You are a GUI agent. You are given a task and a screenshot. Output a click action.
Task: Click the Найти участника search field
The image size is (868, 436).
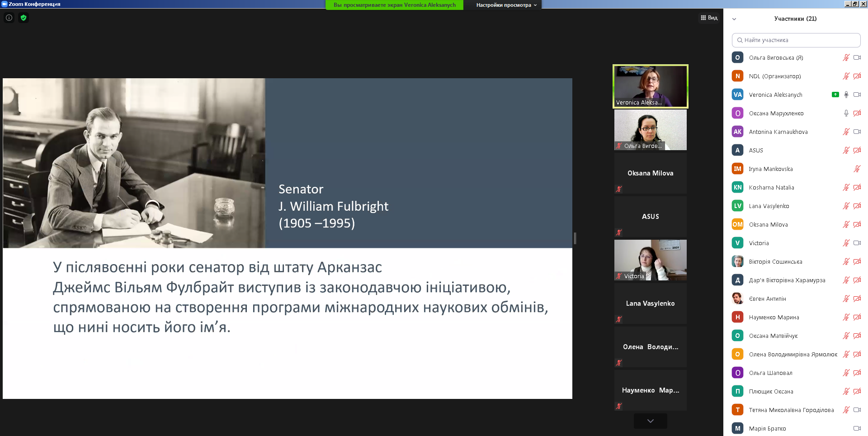[x=796, y=40]
